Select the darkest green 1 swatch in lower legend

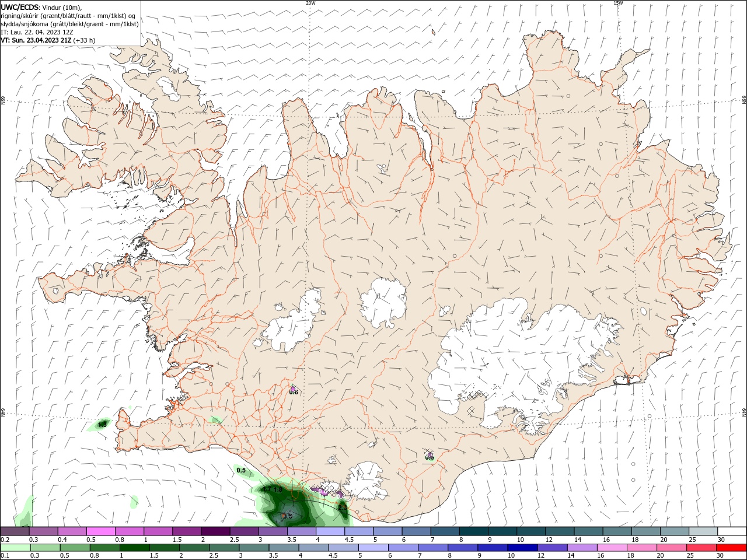135,548
